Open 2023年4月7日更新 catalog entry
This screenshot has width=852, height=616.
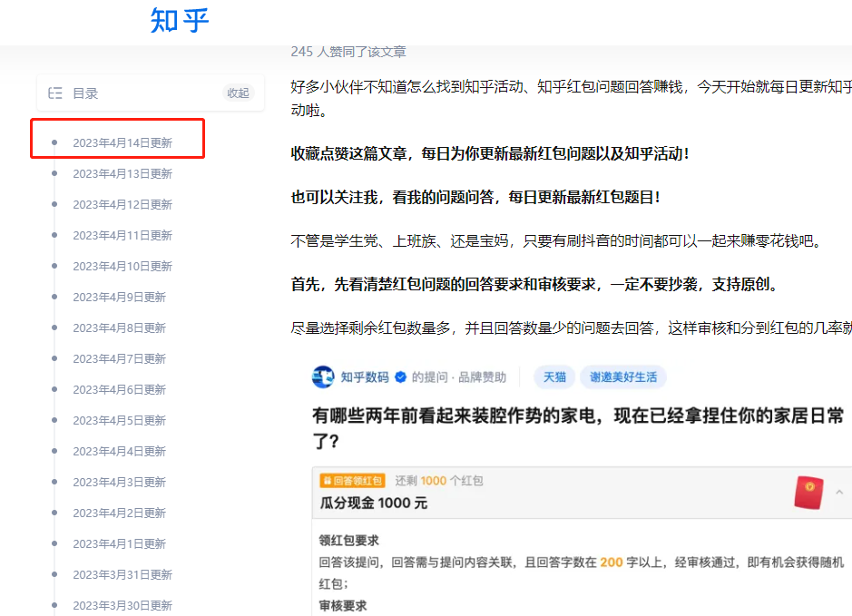point(119,359)
